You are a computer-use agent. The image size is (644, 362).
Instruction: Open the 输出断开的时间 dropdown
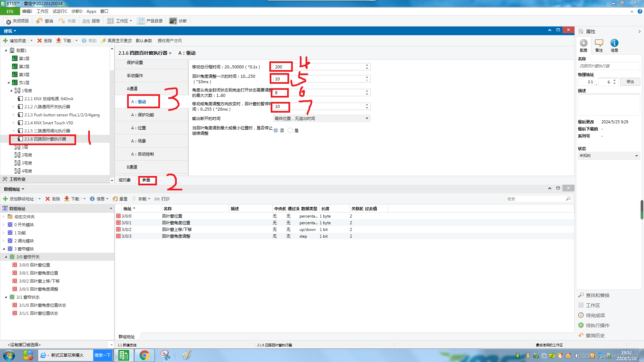point(367,118)
